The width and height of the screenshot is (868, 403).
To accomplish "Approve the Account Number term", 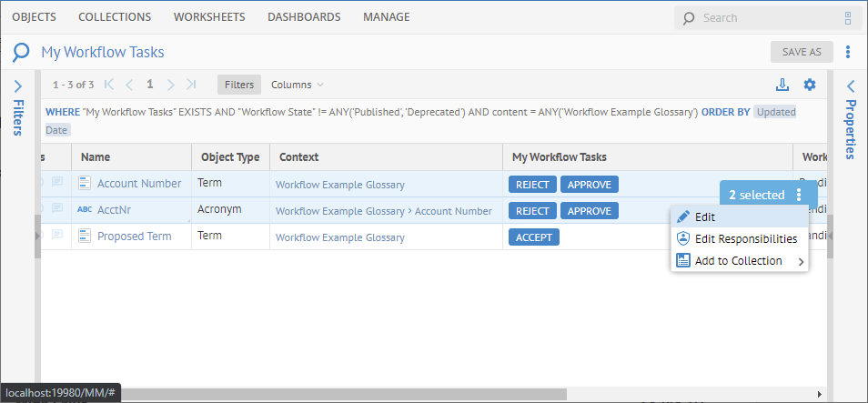I will 589,185.
